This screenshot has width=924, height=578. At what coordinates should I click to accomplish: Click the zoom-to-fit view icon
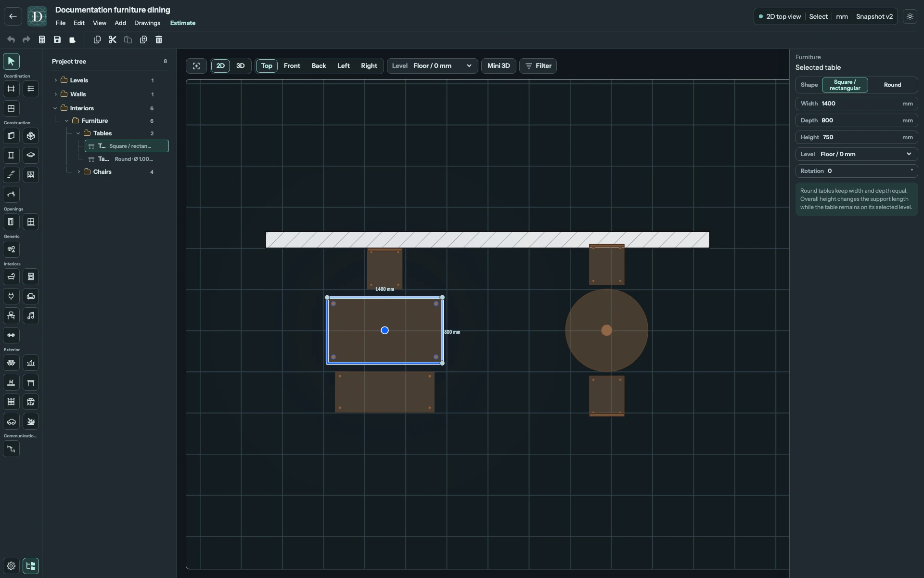pyautogui.click(x=196, y=66)
